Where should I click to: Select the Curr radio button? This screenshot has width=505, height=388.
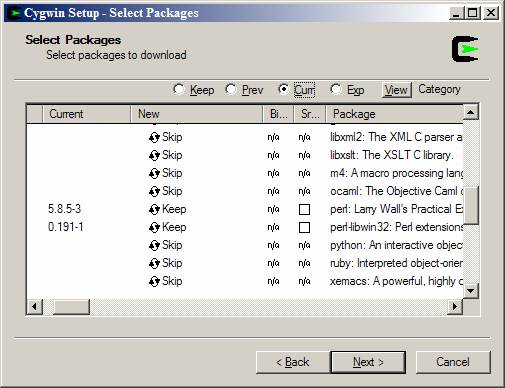(x=283, y=89)
